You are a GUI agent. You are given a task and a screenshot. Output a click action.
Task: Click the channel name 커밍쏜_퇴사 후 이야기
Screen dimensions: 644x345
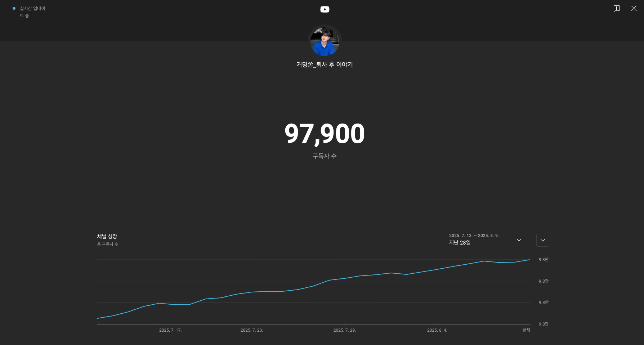(325, 64)
